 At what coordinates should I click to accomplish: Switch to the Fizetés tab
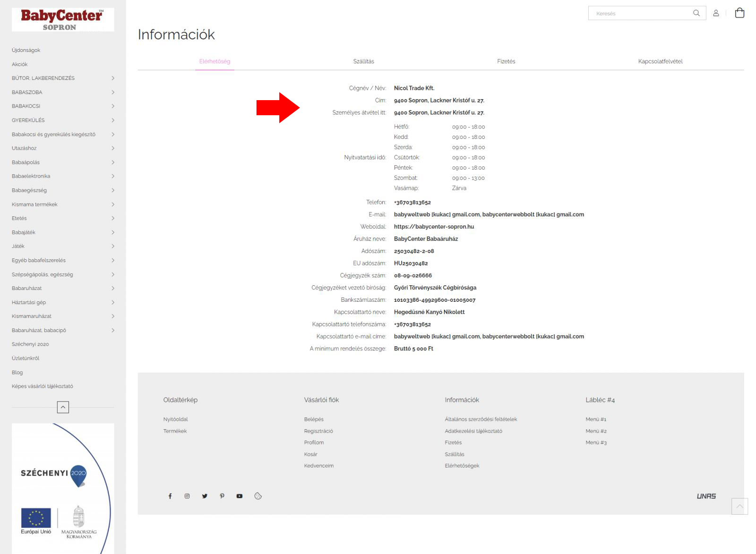(x=506, y=61)
